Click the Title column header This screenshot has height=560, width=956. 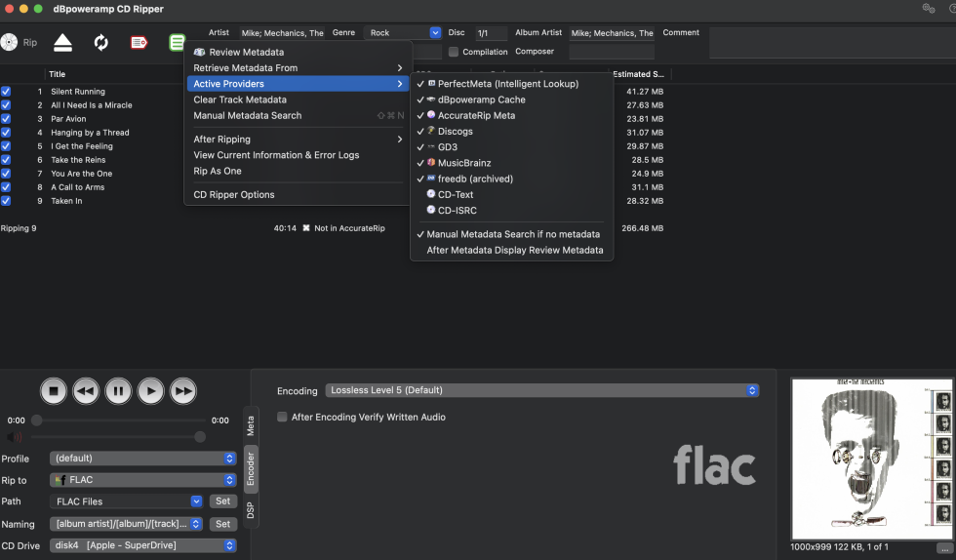point(58,74)
